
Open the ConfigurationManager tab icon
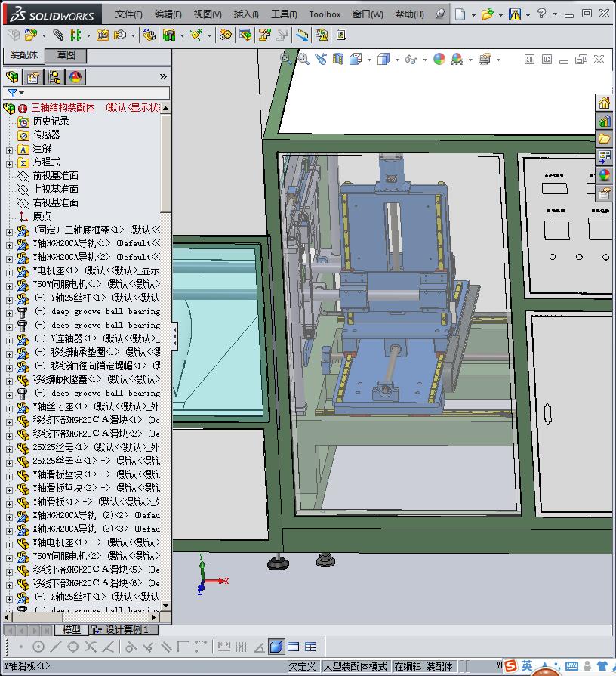point(54,77)
